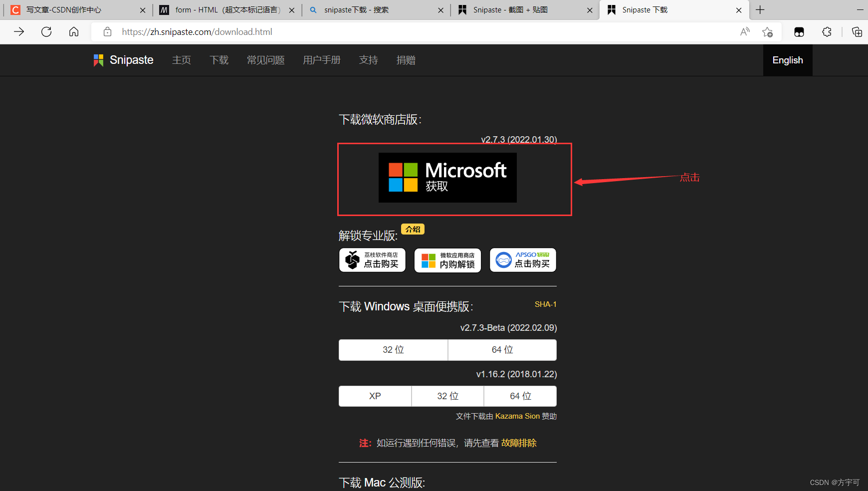868x491 pixels.
Task: Close the CSDN 写文章 tab
Action: coord(143,10)
